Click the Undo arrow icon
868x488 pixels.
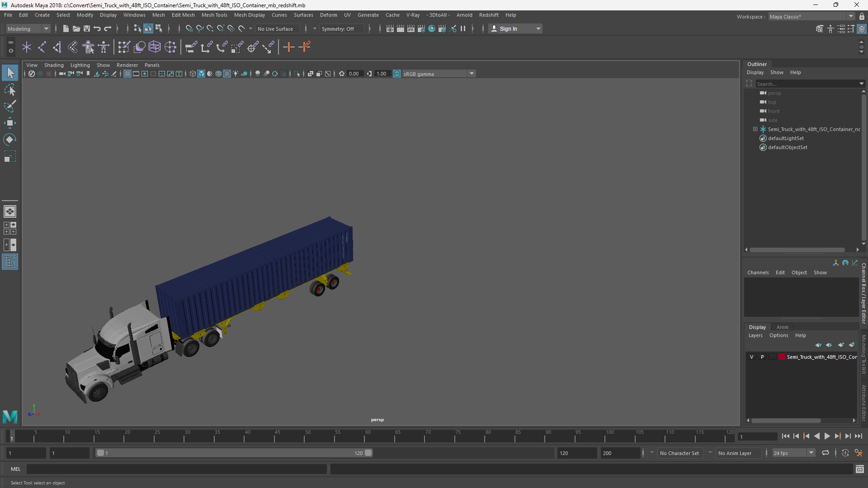pos(97,28)
